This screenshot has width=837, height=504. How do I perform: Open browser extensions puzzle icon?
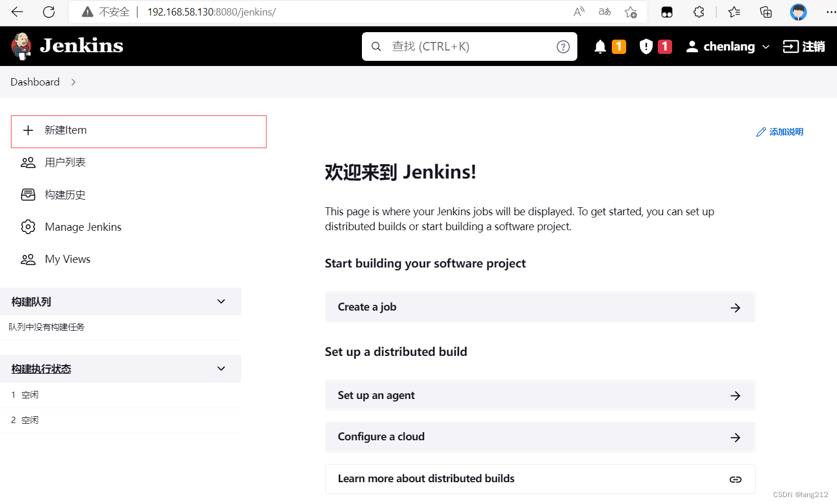699,11
